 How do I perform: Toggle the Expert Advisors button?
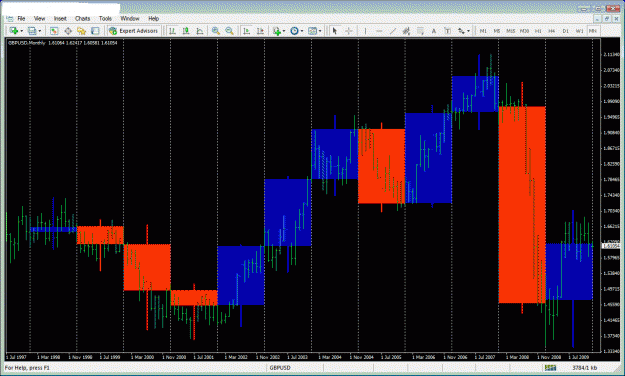tap(134, 31)
